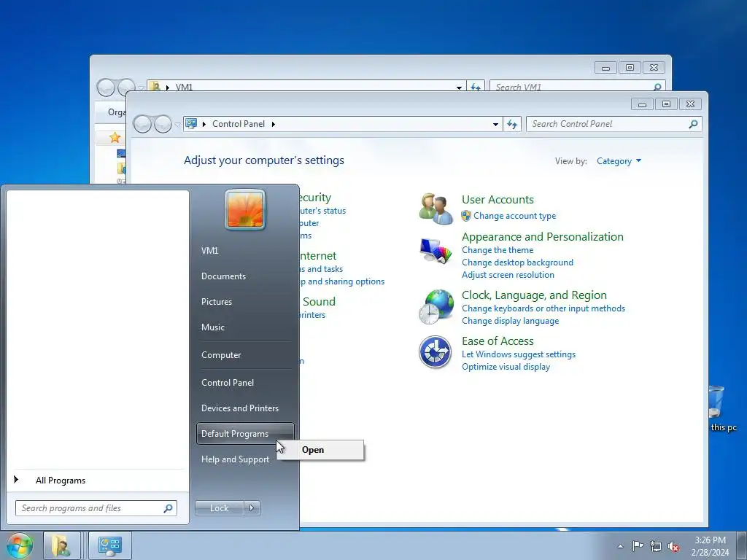Select Default Programs in Start menu

[x=245, y=434]
